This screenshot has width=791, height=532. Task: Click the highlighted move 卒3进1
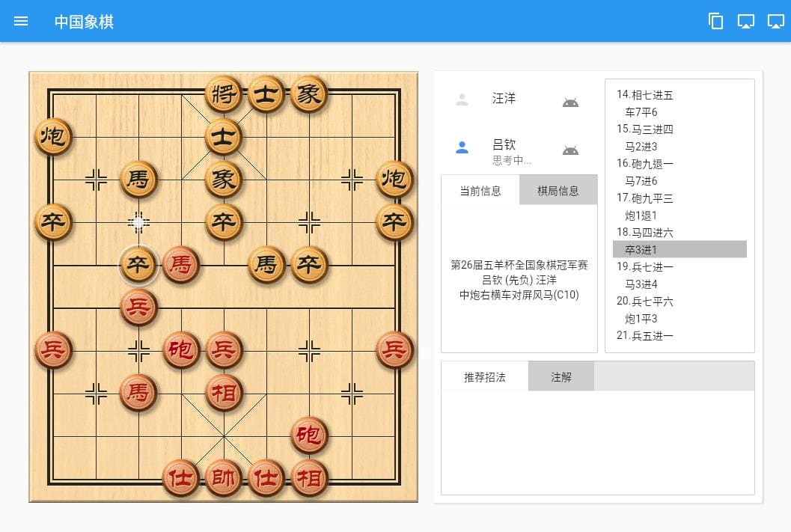coord(679,249)
